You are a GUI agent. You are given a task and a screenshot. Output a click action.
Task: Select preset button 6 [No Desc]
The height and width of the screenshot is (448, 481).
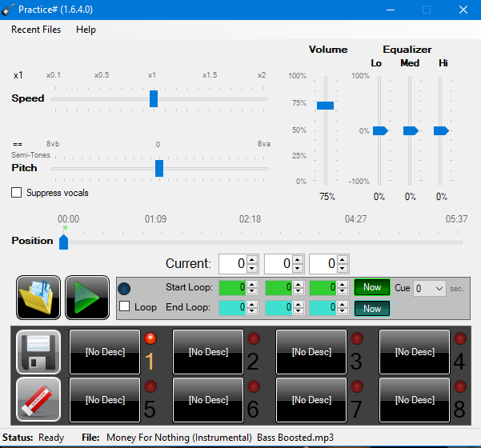[208, 400]
